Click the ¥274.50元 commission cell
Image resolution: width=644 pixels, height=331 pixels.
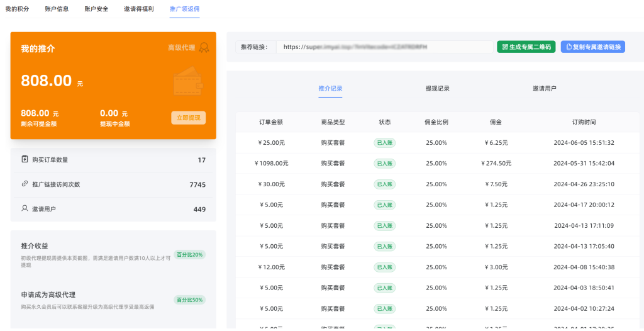click(x=496, y=163)
